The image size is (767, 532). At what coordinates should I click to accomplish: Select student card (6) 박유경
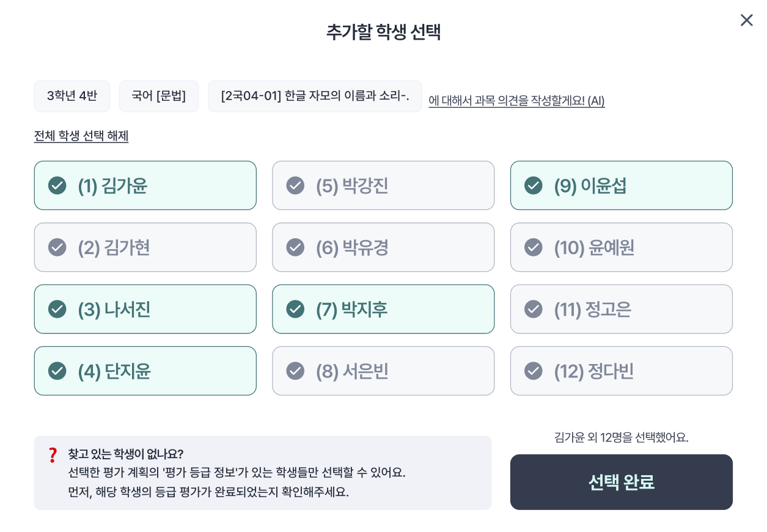383,247
